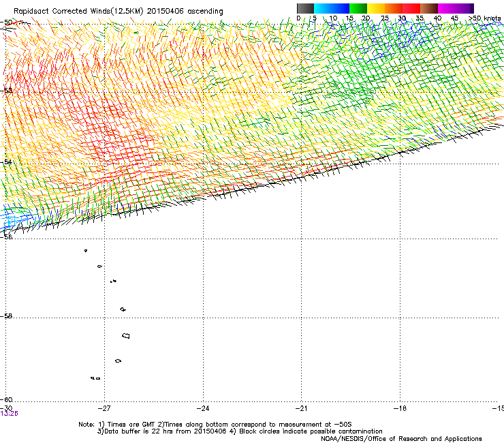Click the '-27' longitude axis label
The width and height of the screenshot is (504, 443).
pyautogui.click(x=104, y=408)
